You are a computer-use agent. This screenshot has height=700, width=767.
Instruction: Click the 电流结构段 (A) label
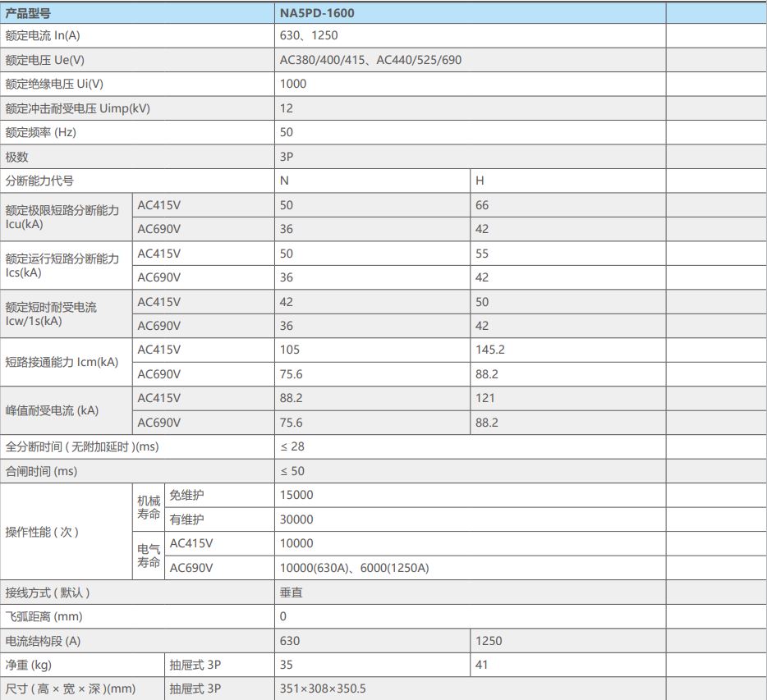pyautogui.click(x=43, y=642)
